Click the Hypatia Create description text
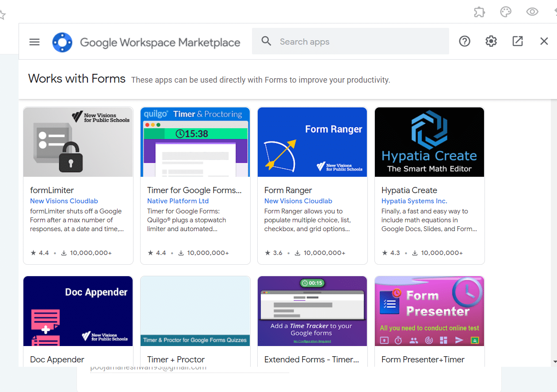 pos(429,220)
